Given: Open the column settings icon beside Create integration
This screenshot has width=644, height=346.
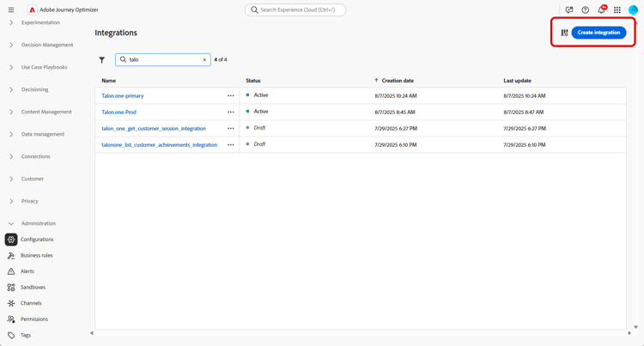Looking at the screenshot, I should tap(564, 33).
